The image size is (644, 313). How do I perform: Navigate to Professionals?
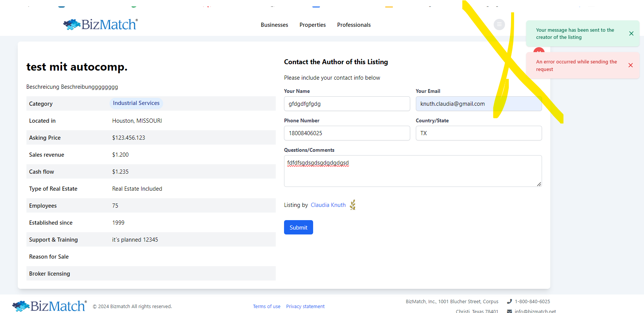(354, 25)
